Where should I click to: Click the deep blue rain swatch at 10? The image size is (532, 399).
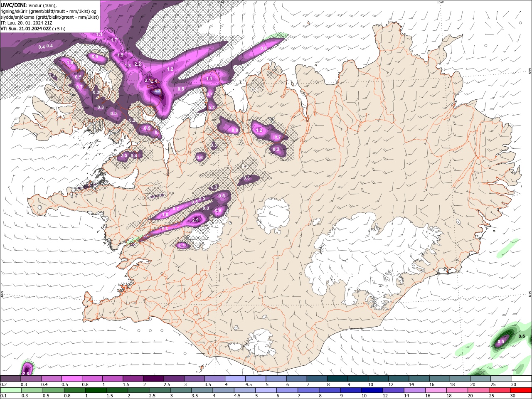click(372, 390)
